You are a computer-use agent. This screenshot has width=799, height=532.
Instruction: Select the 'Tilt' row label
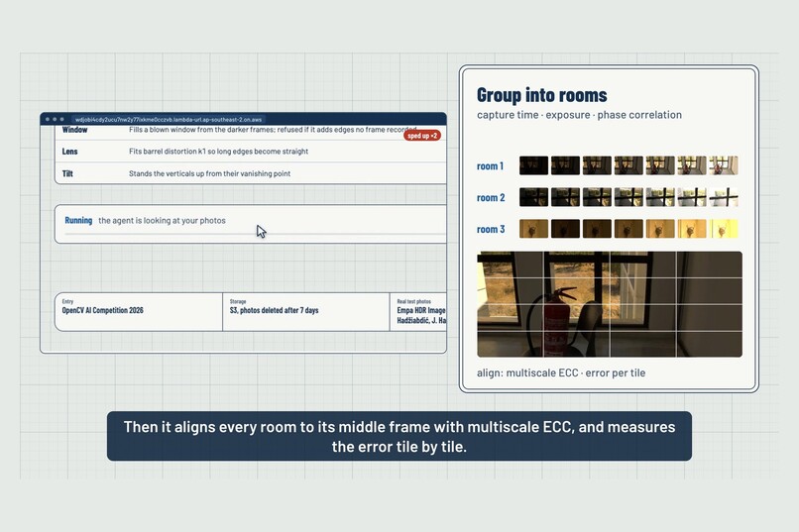click(67, 173)
